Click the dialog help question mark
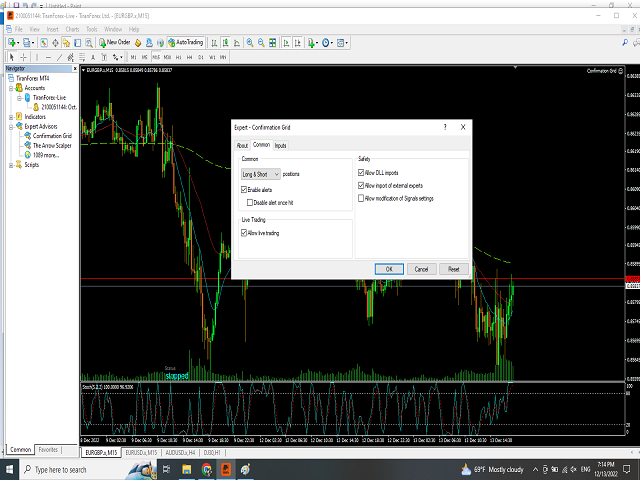640x480 pixels. 445,127
